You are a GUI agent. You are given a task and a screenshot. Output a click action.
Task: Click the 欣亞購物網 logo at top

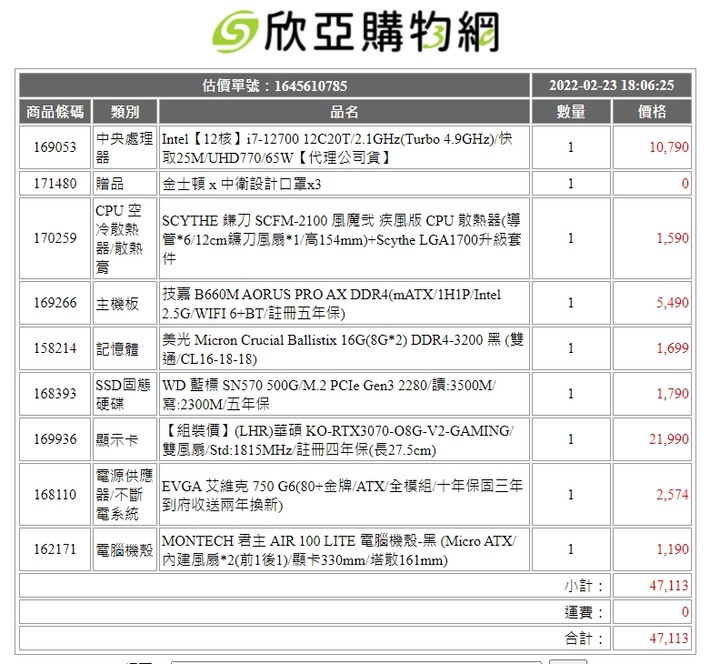(356, 31)
